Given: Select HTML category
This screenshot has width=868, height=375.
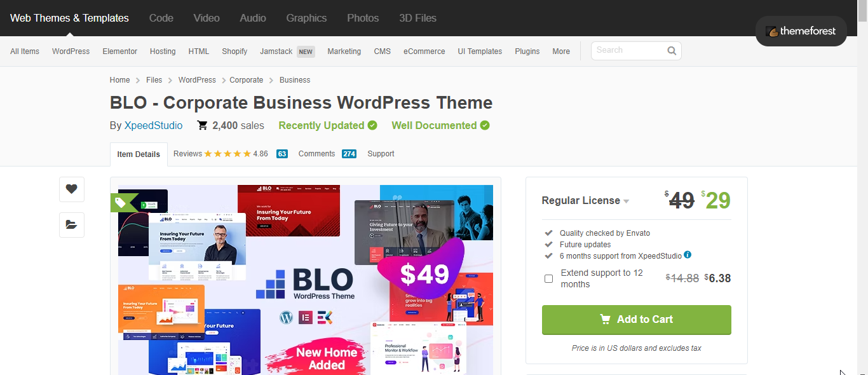Looking at the screenshot, I should coord(199,51).
